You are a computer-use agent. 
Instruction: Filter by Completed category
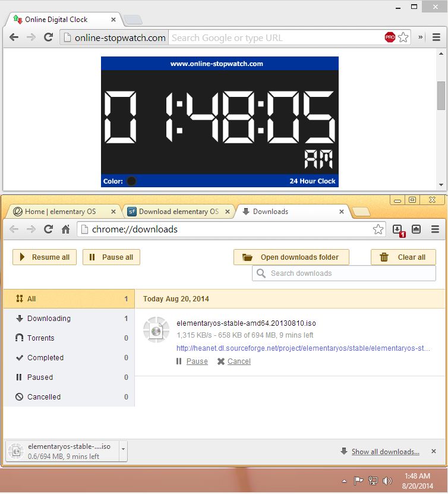(x=69, y=358)
